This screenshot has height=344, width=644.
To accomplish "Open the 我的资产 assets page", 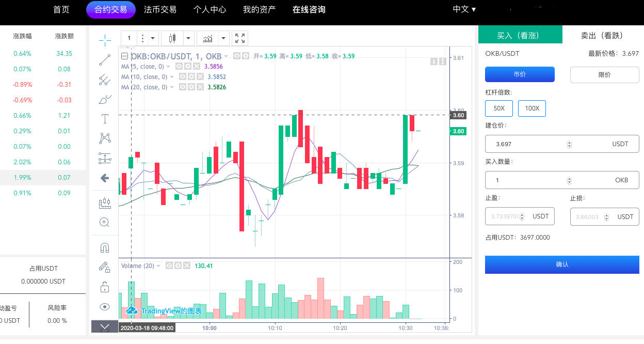I will pyautogui.click(x=259, y=9).
